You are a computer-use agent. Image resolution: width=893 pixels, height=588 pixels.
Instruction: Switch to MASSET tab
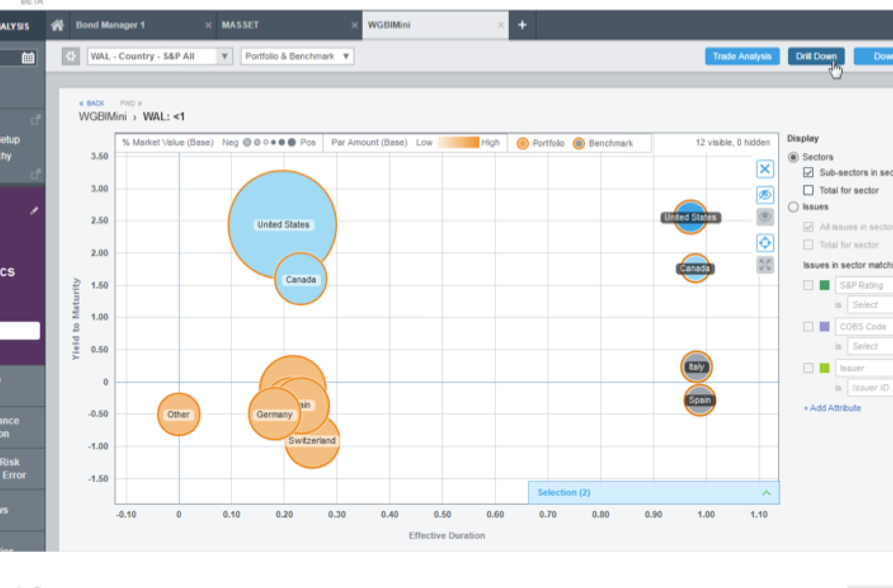[x=240, y=25]
